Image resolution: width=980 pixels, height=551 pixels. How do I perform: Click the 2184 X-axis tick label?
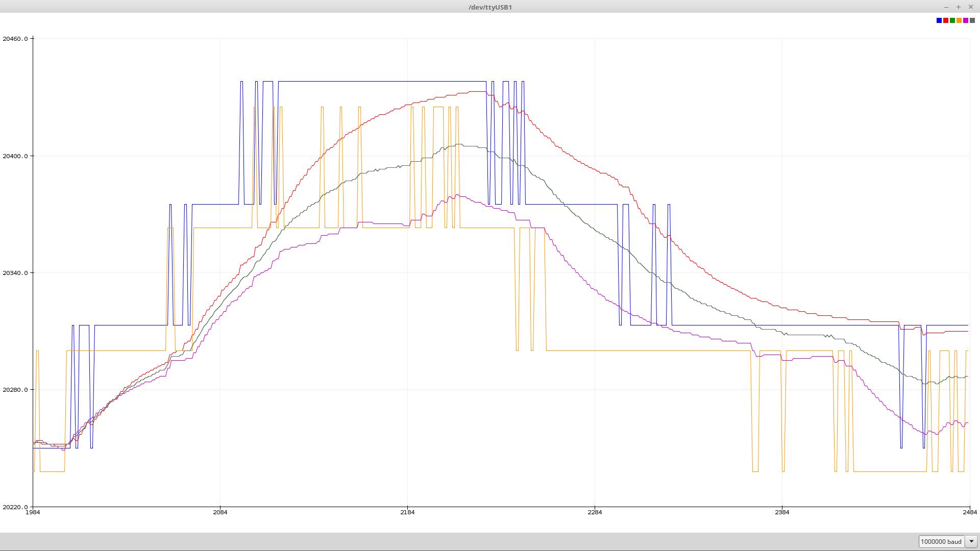407,512
